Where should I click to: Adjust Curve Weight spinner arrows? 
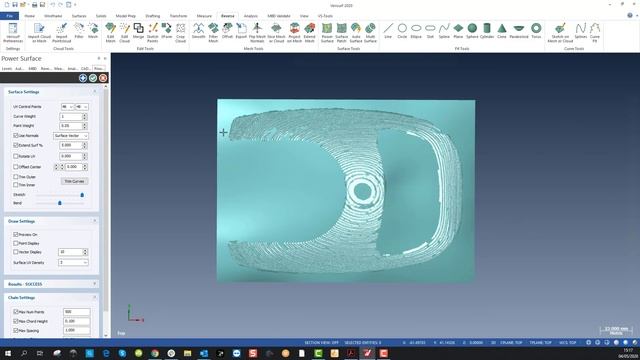coord(85,116)
